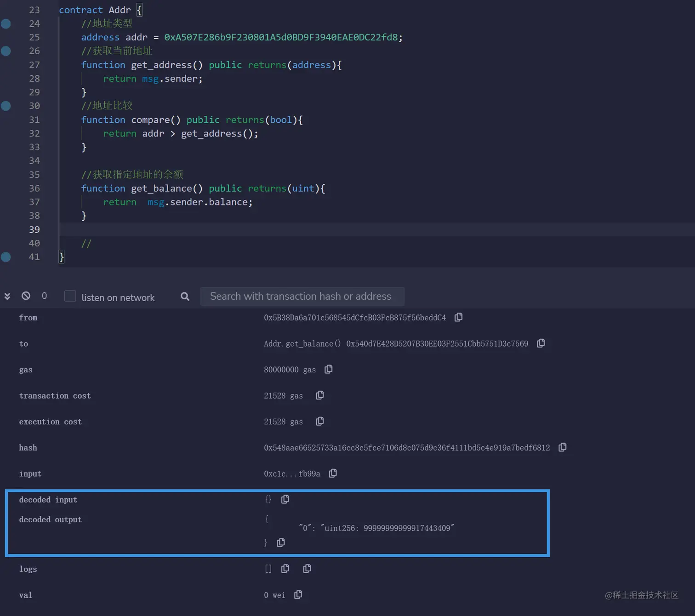Copy logs using first copy icon
The image size is (695, 616).
[285, 569]
